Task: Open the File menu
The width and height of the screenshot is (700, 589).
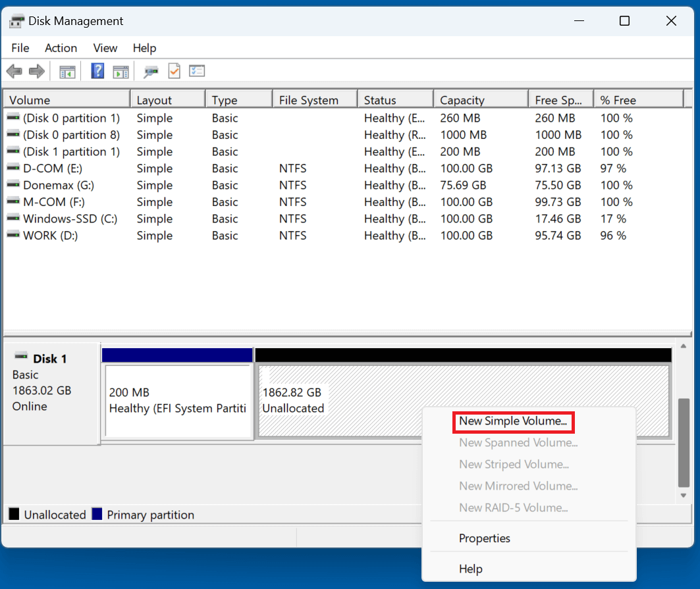Action: (x=20, y=48)
